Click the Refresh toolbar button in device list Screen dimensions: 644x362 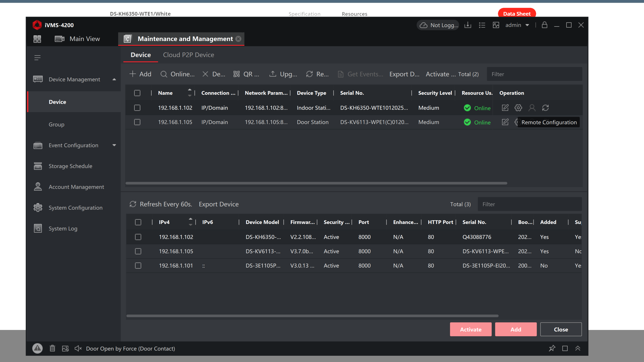point(317,74)
